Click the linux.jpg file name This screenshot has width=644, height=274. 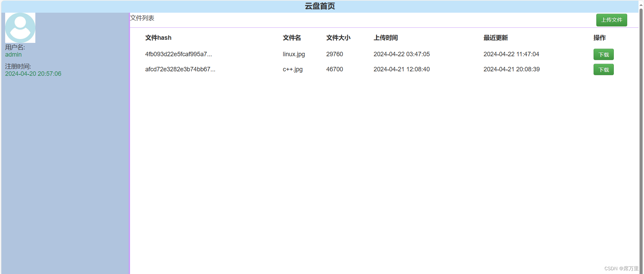(x=294, y=54)
